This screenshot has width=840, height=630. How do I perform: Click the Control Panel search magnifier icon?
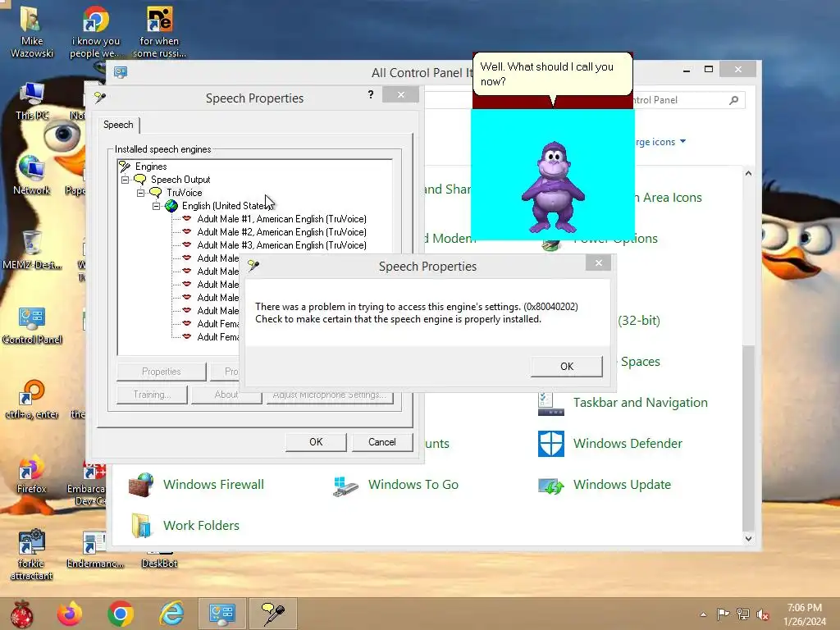pyautogui.click(x=734, y=100)
